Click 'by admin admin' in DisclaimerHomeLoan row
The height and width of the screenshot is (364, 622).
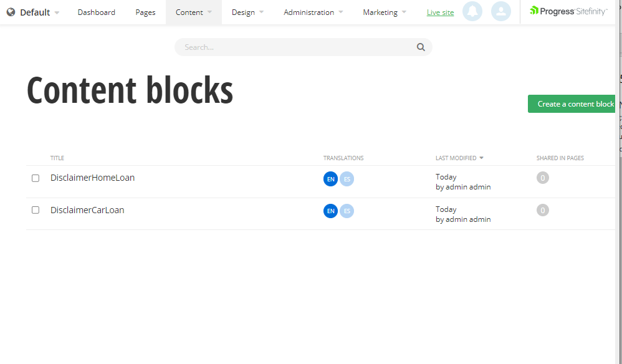(463, 187)
